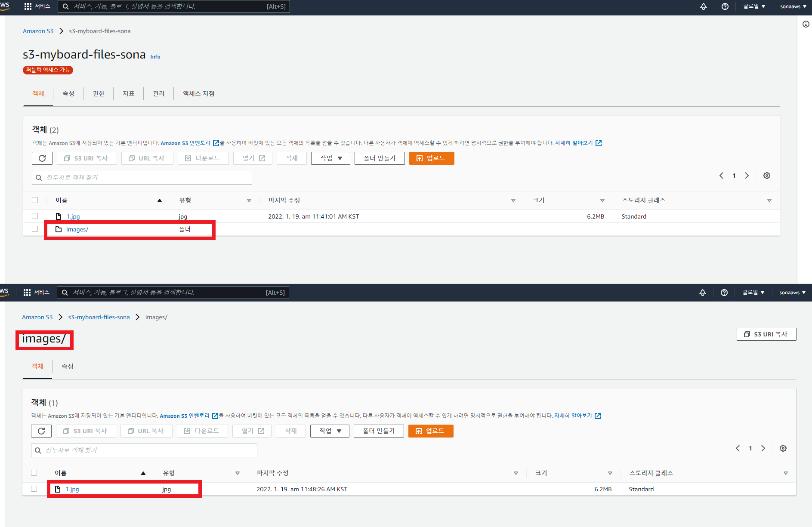Image resolution: width=812 pixels, height=527 pixels.
Task: Select all objects checkbox in images/ list
Action: click(x=34, y=473)
